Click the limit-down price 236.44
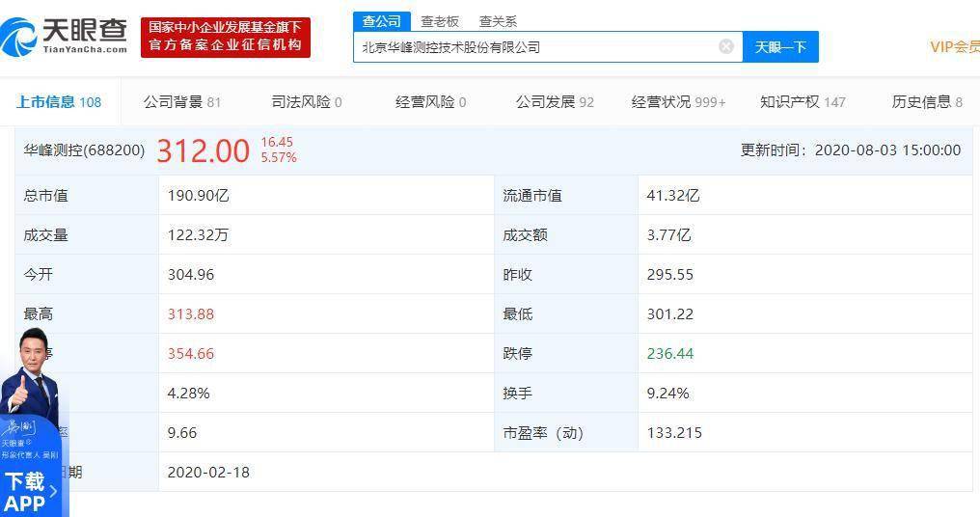 coord(670,353)
